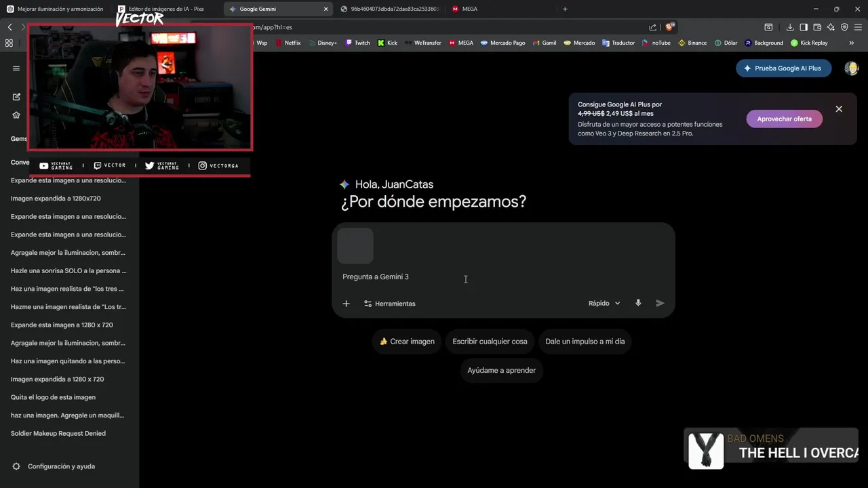Open the Dólar bookmark
Screen dimensions: 868x488
[x=726, y=43]
